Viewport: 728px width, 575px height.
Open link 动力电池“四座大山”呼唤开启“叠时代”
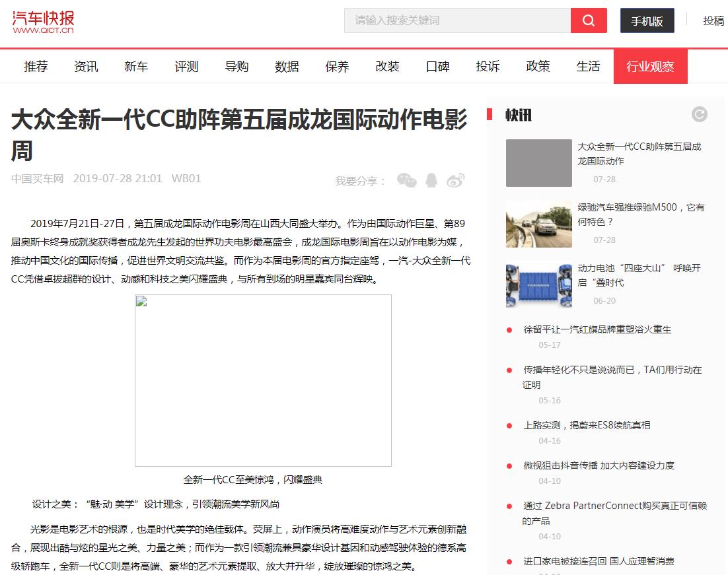click(x=639, y=275)
